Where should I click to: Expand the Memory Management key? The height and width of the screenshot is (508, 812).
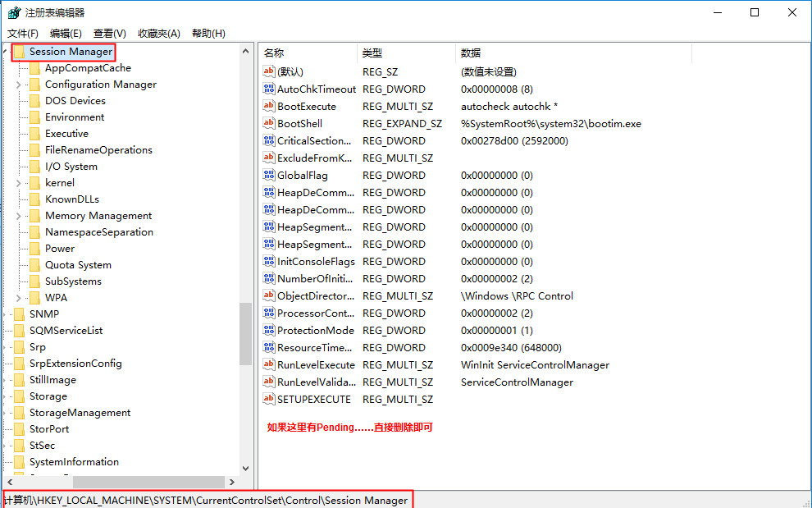point(19,216)
